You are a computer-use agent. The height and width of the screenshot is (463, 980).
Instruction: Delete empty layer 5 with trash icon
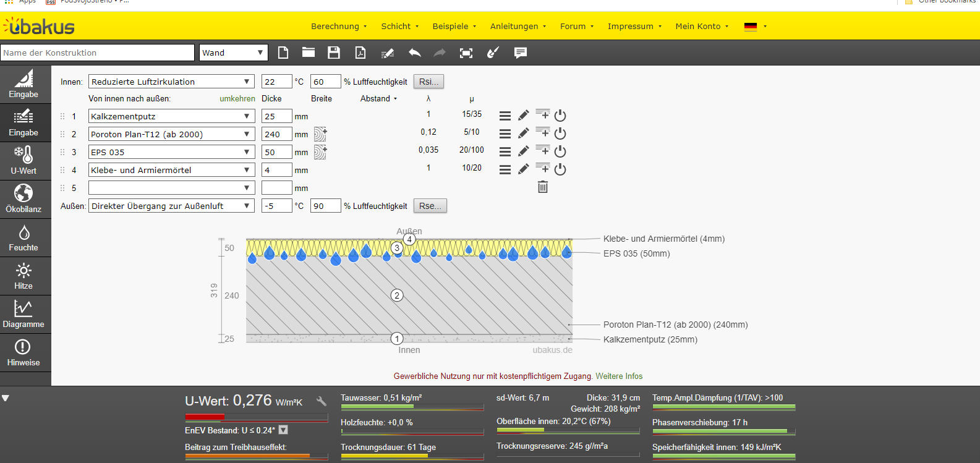(x=543, y=187)
